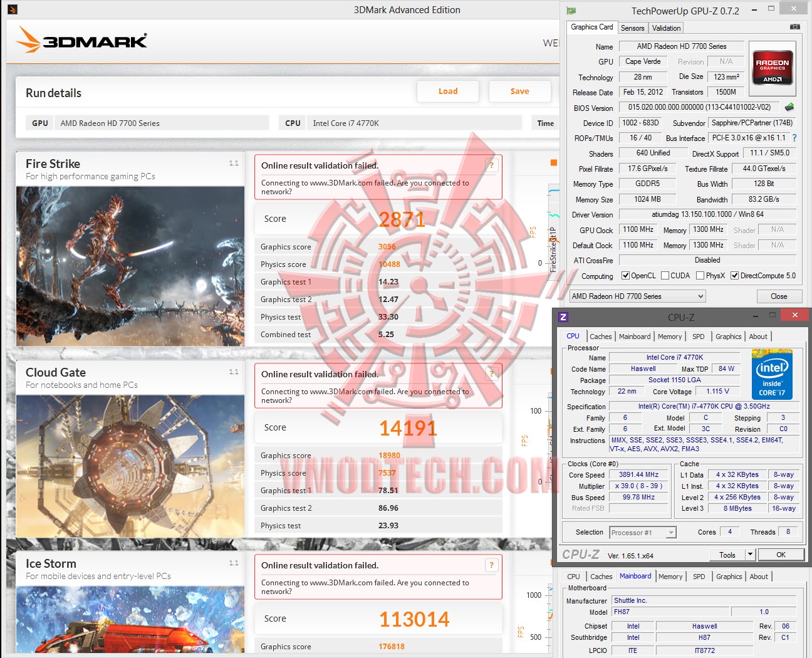The height and width of the screenshot is (658, 812).
Task: Switch to the Sensors tab in GPU-Z
Action: 632,28
